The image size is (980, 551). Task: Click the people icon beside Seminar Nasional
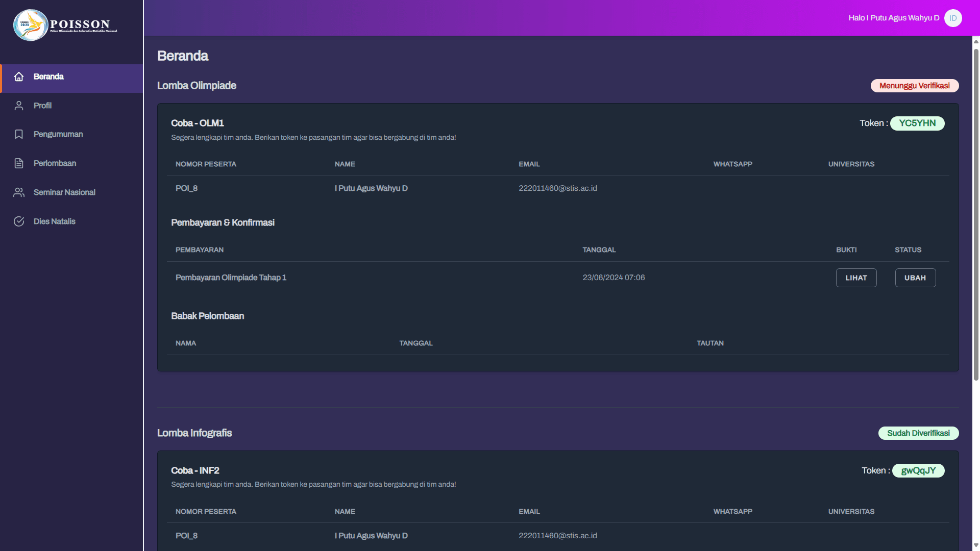click(19, 192)
